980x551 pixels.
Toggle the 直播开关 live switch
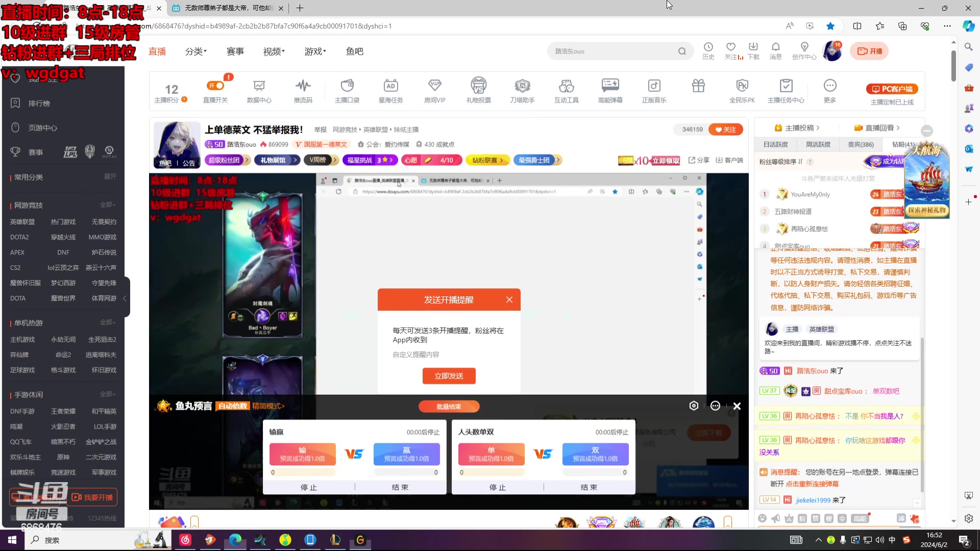click(x=215, y=86)
